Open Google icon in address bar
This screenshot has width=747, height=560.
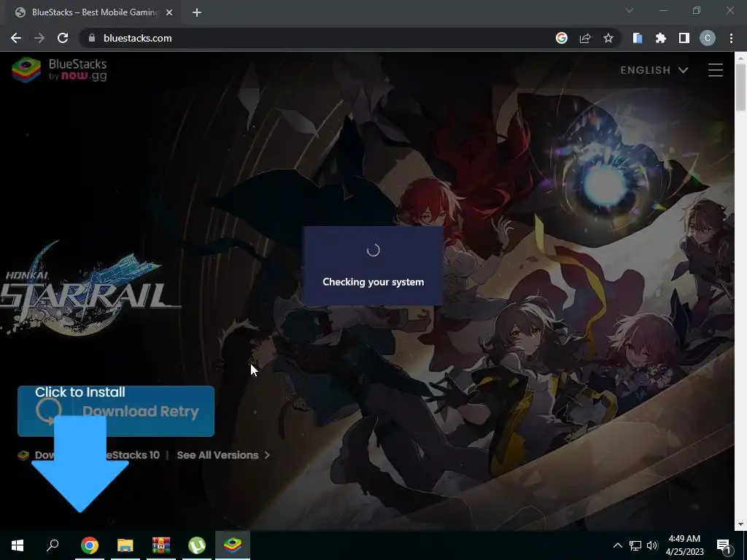point(562,38)
